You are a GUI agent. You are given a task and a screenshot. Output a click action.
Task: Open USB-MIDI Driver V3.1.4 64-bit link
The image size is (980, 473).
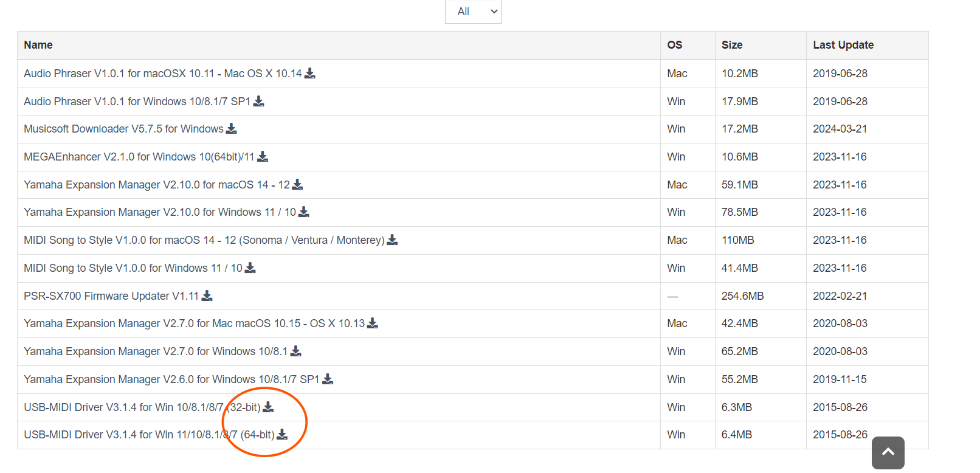tap(149, 435)
